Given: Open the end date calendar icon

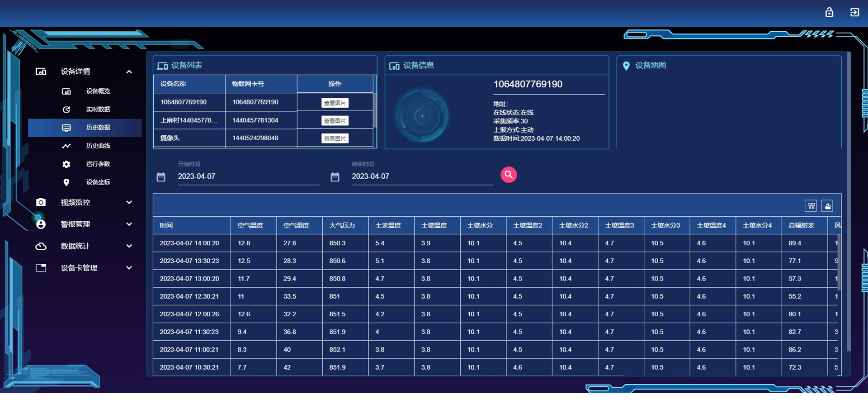Looking at the screenshot, I should point(335,177).
